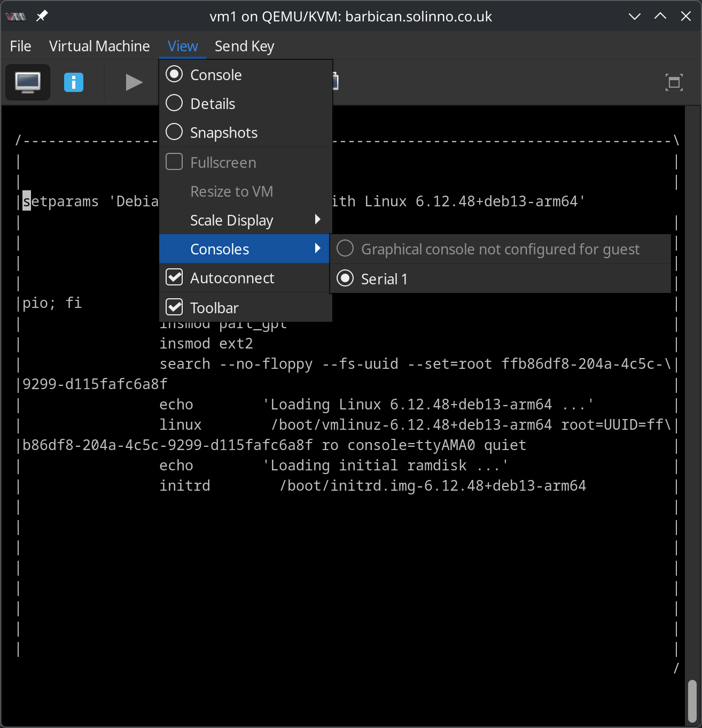
Task: Open the Virtual Machine menu
Action: tap(99, 47)
